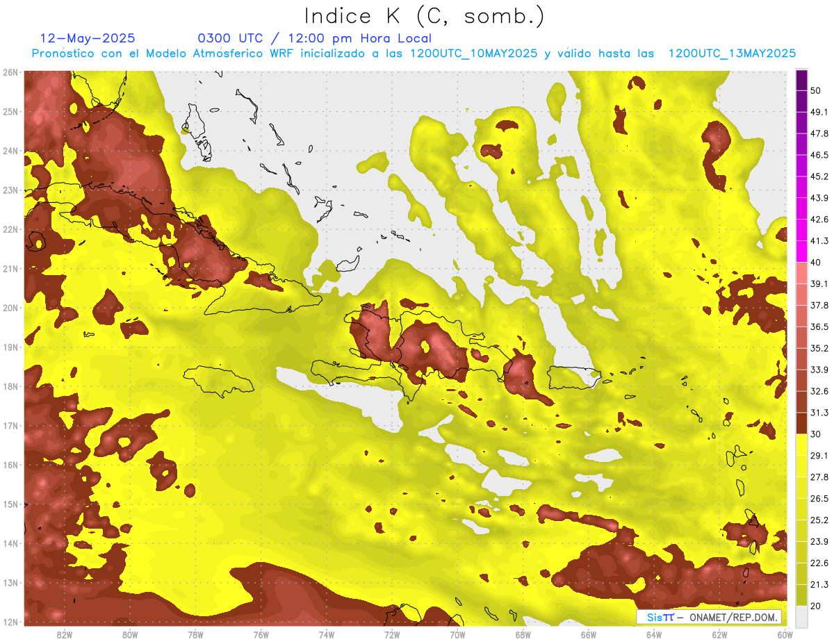The image size is (834, 644).
Task: Click the colorbar value "31.3"
Action: coord(819,413)
